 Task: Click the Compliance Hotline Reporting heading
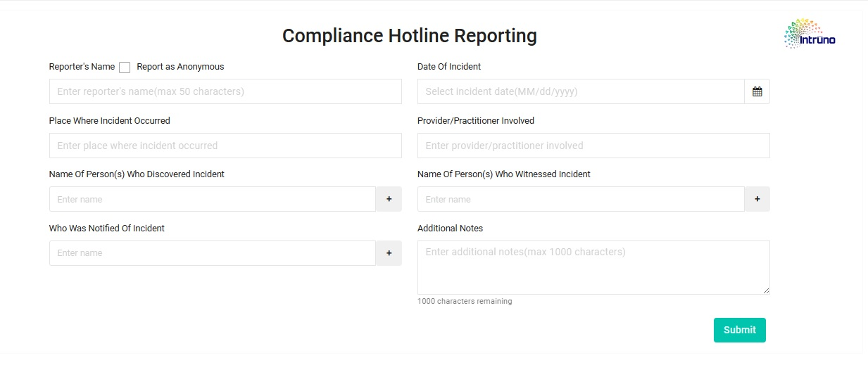click(x=409, y=36)
